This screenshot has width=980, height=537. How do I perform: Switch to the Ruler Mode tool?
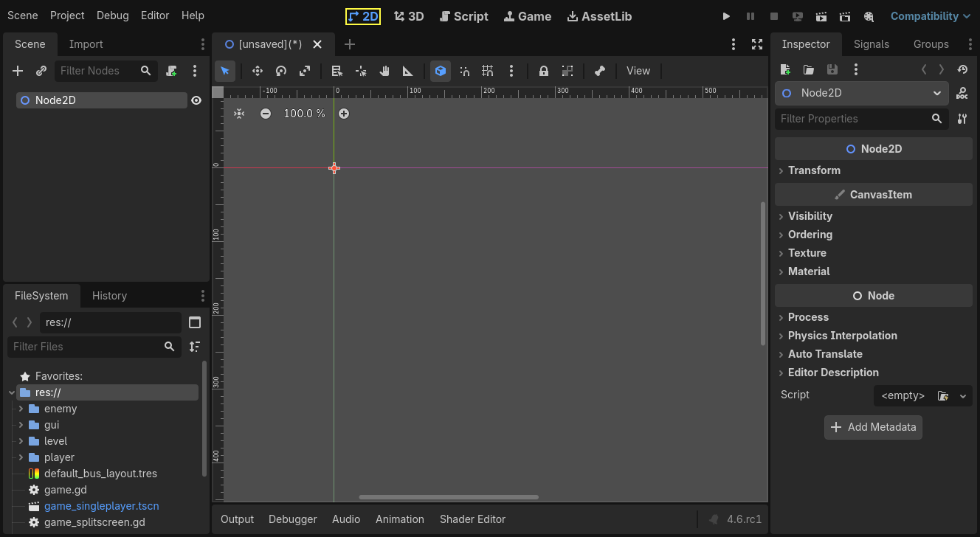tap(407, 71)
